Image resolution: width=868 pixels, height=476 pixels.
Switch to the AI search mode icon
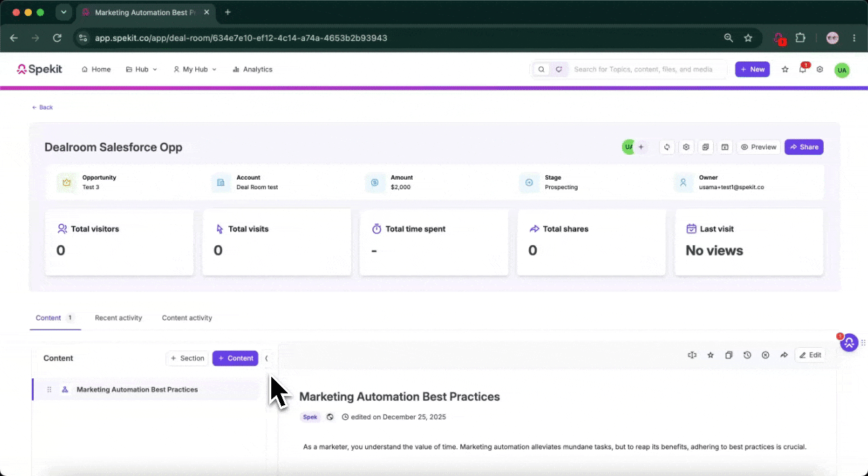pos(559,69)
